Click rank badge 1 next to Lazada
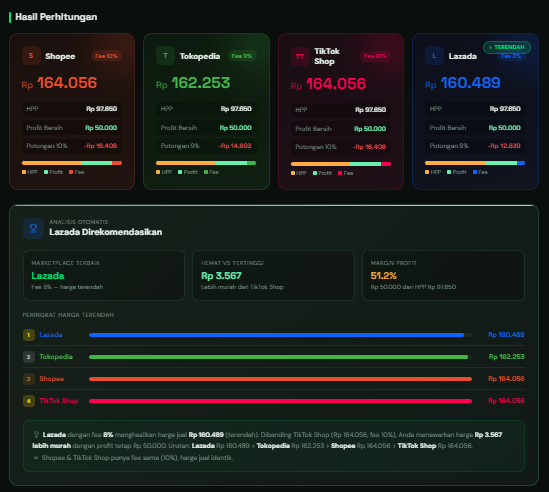Viewport: 549px width, 492px height. point(29,335)
